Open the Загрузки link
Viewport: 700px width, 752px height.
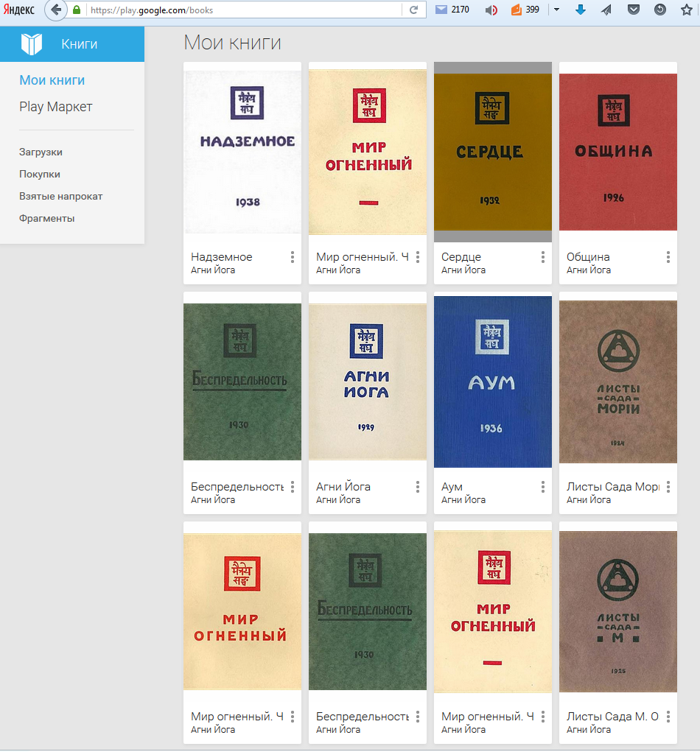tap(41, 152)
